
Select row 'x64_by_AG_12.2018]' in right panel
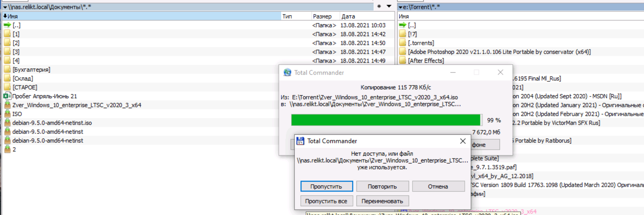[x=502, y=176]
